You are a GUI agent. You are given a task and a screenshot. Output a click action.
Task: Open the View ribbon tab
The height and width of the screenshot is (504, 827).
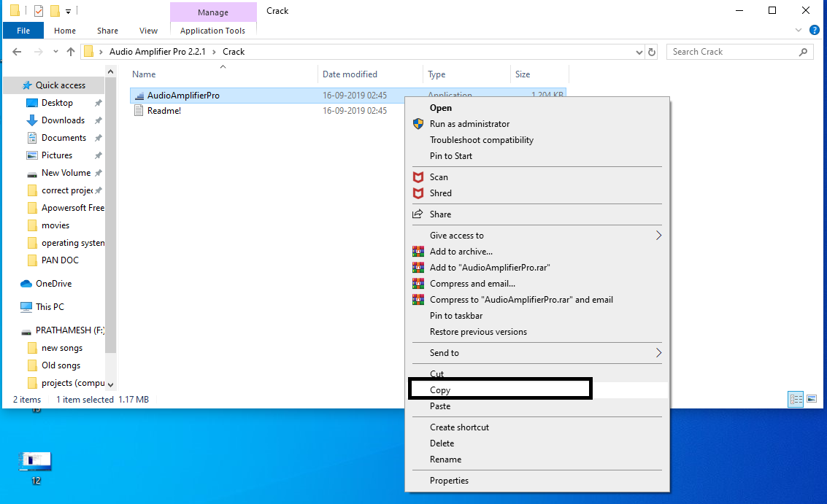coord(148,31)
